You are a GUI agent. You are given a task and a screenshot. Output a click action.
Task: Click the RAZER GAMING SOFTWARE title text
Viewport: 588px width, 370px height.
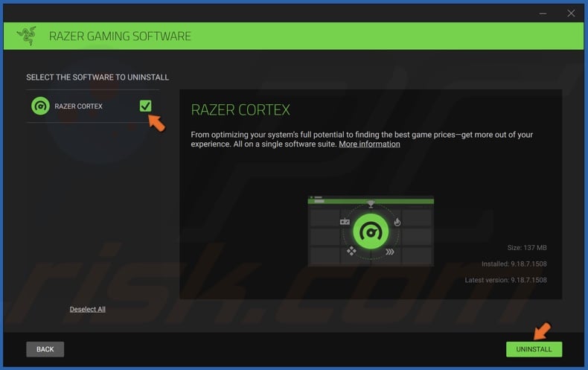coord(120,36)
